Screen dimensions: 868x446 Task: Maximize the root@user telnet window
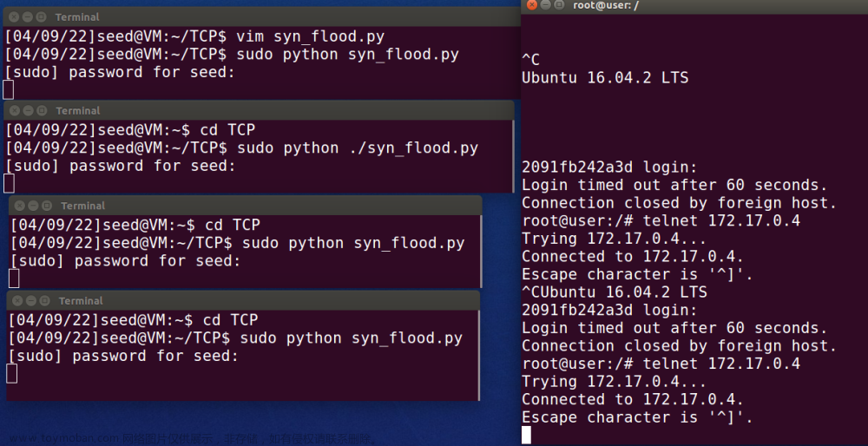[560, 5]
